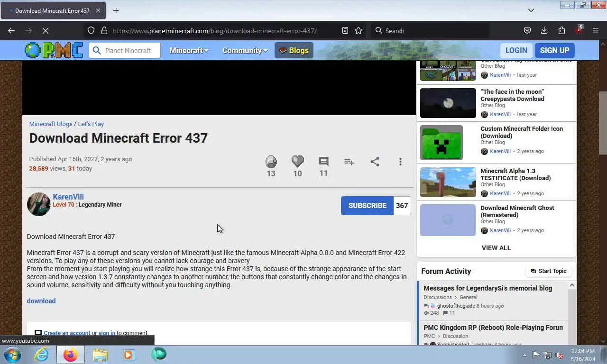The width and height of the screenshot is (607, 364).
Task: Click the Start Topic button
Action: [548, 271]
